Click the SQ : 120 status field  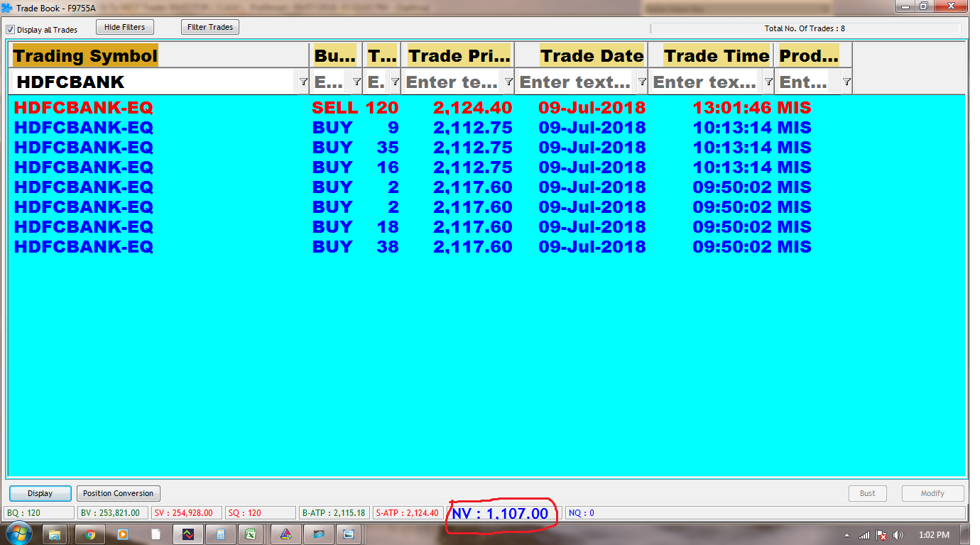(261, 512)
